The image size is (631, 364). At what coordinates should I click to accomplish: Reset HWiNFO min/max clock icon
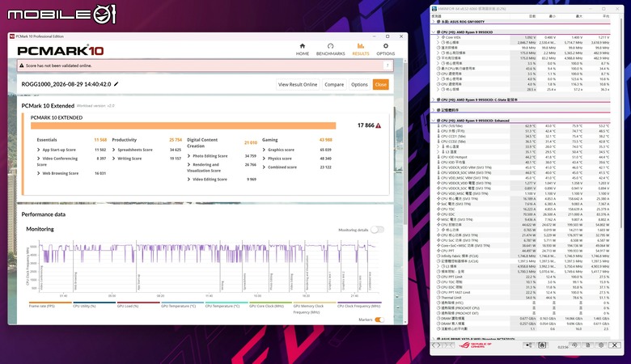click(574, 345)
